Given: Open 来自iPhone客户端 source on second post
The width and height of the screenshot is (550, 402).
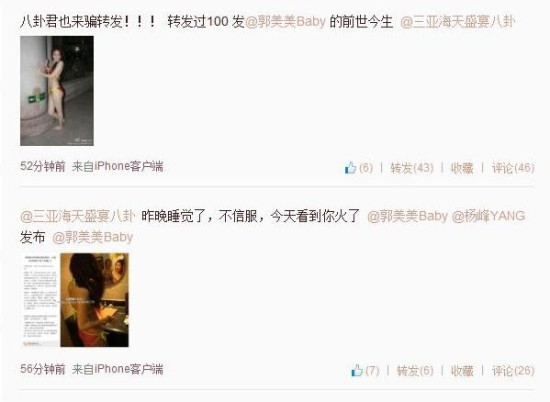Looking at the screenshot, I should click(x=118, y=369).
